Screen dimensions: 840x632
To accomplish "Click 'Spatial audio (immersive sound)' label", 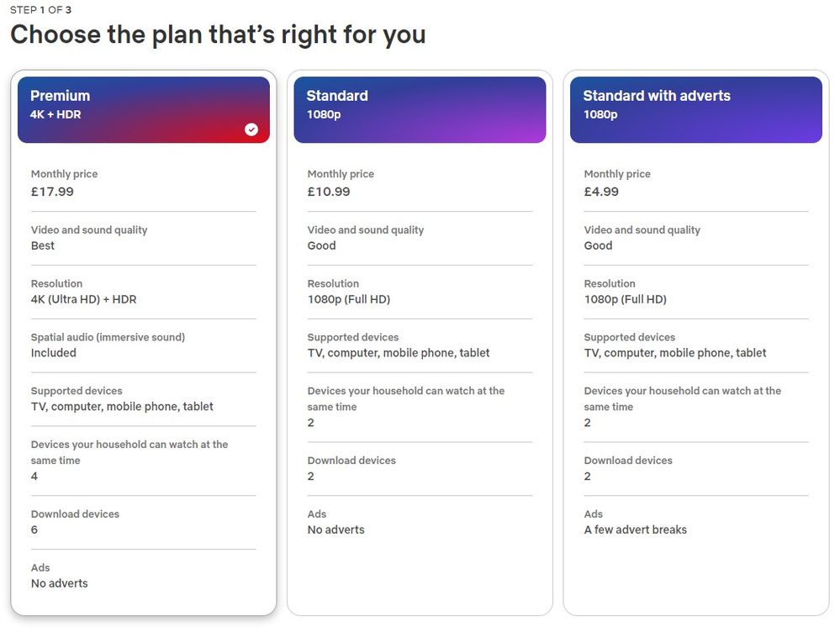I will point(108,337).
